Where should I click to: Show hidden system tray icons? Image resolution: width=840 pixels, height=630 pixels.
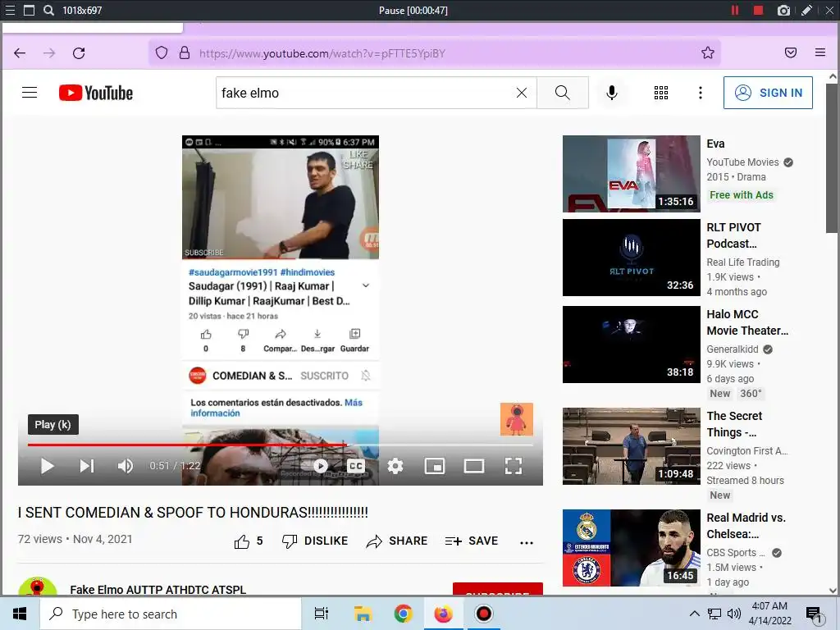694,614
